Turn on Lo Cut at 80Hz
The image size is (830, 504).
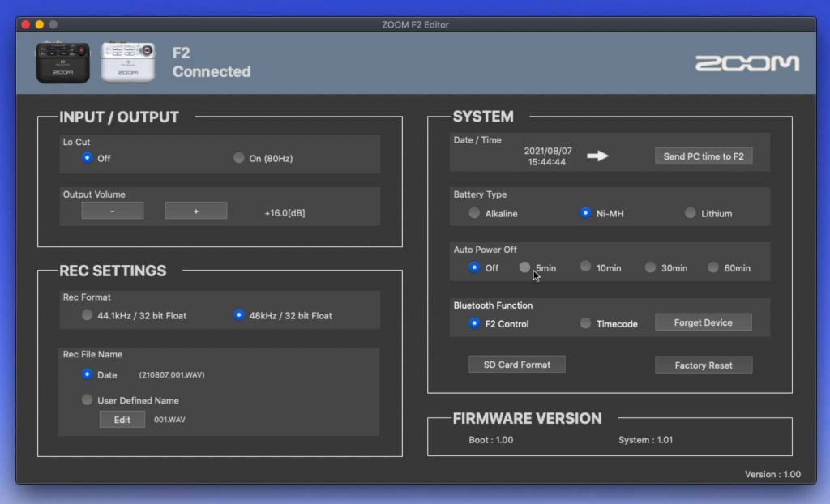coord(238,158)
